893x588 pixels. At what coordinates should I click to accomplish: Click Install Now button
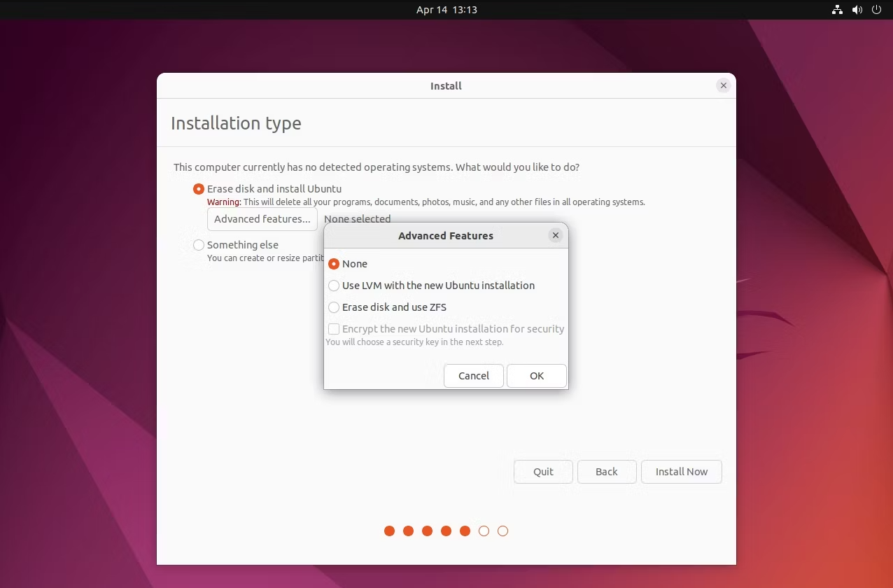click(x=682, y=472)
